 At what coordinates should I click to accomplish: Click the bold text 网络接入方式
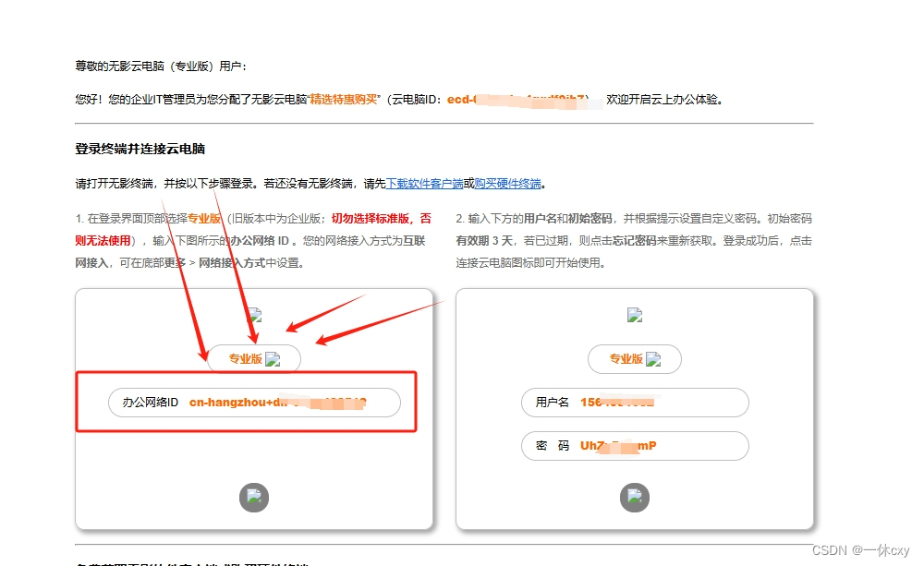tap(232, 263)
